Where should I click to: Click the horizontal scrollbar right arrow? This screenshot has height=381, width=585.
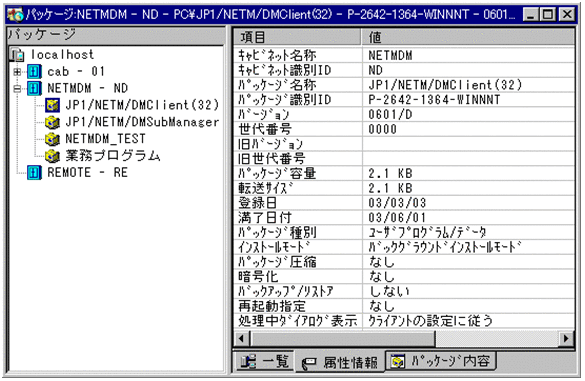pos(566,338)
